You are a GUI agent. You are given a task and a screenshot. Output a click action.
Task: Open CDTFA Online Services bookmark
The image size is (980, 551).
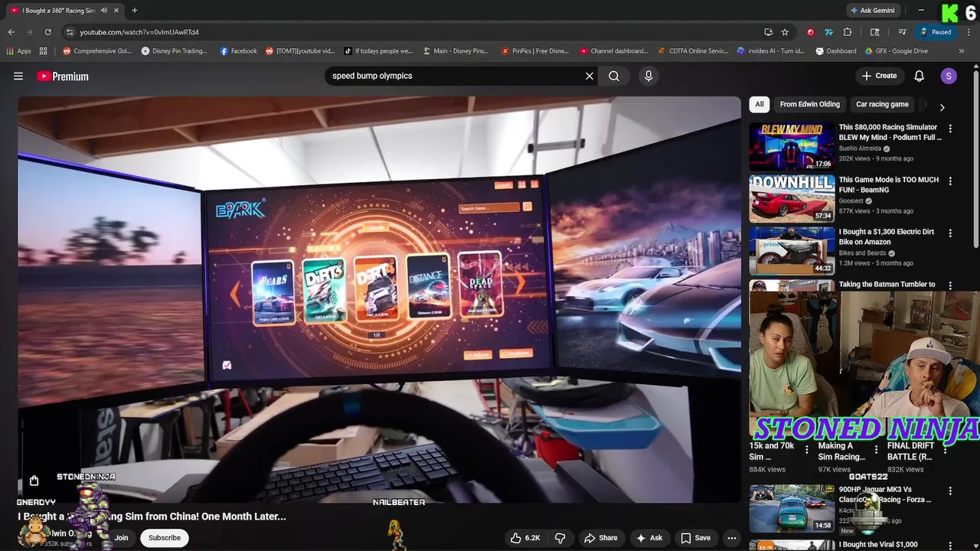click(694, 51)
